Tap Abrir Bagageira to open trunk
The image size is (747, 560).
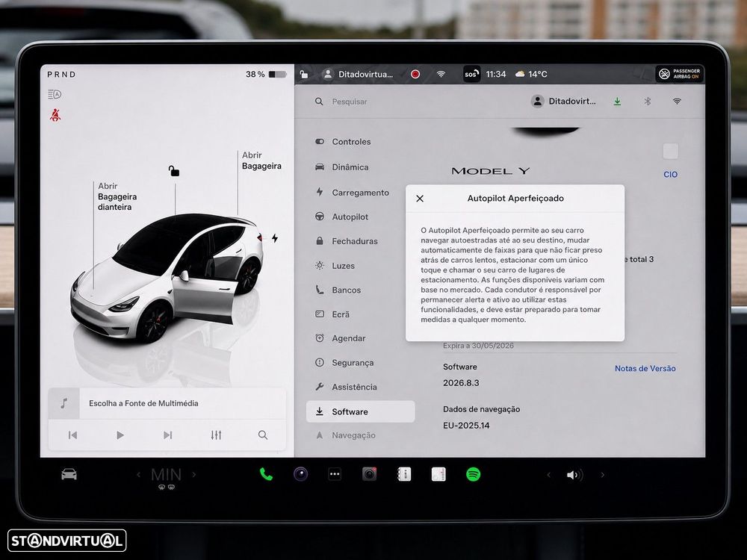261,161
